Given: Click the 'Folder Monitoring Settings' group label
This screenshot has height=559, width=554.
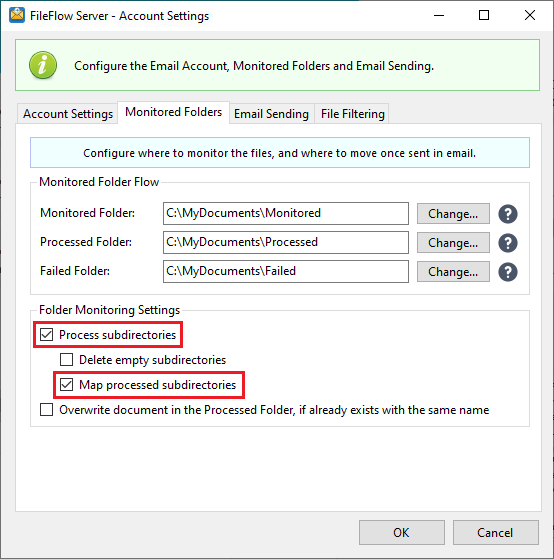Looking at the screenshot, I should click(x=109, y=310).
